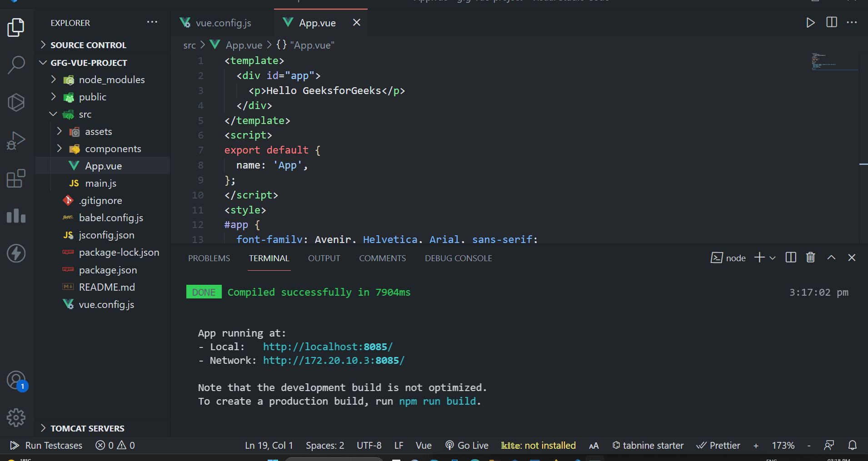Open the 172.20.10.3:8085 network link

click(x=334, y=361)
